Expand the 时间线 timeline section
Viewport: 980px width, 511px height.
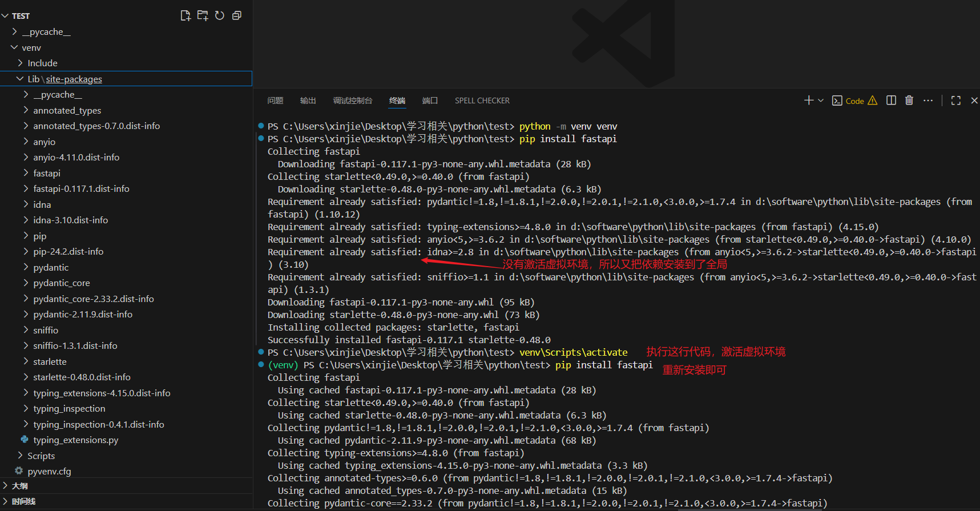[x=23, y=501]
